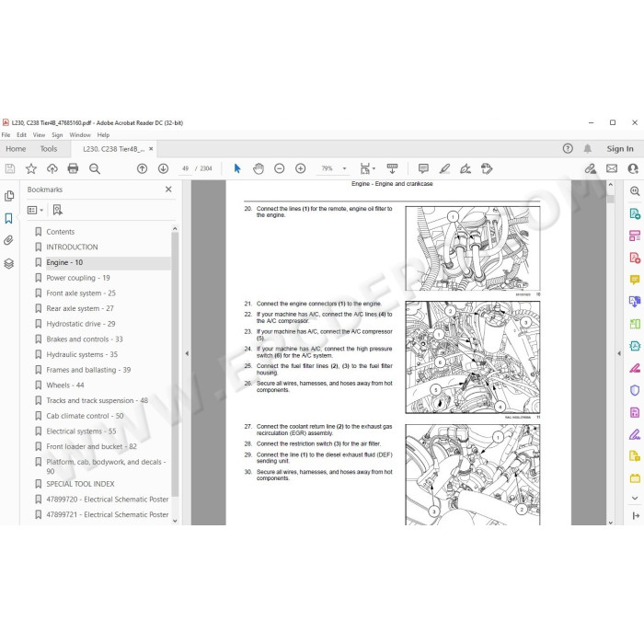Click the Sign In button

[620, 149]
